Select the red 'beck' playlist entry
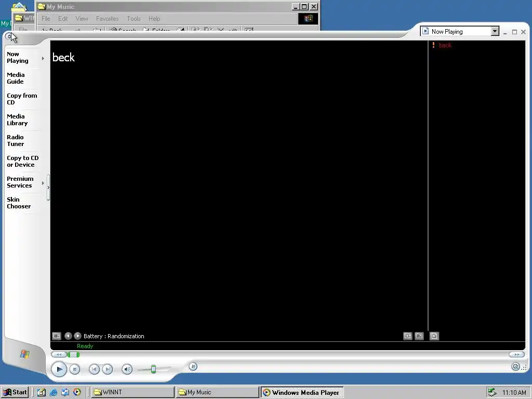The width and height of the screenshot is (532, 399). point(445,45)
